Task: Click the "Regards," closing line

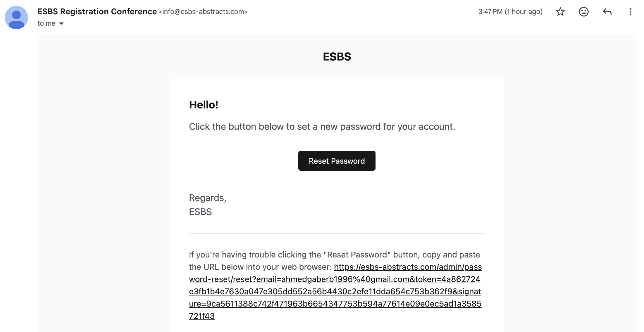Action: (208, 198)
